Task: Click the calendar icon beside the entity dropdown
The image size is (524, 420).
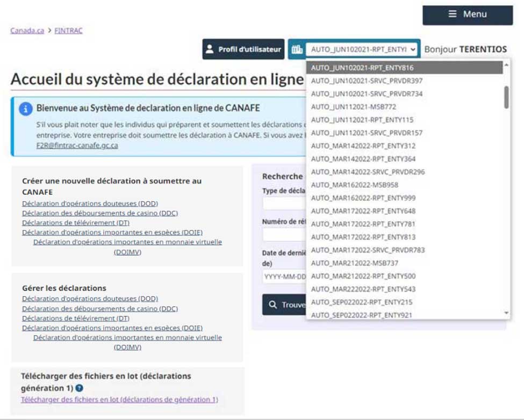Action: coord(297,48)
